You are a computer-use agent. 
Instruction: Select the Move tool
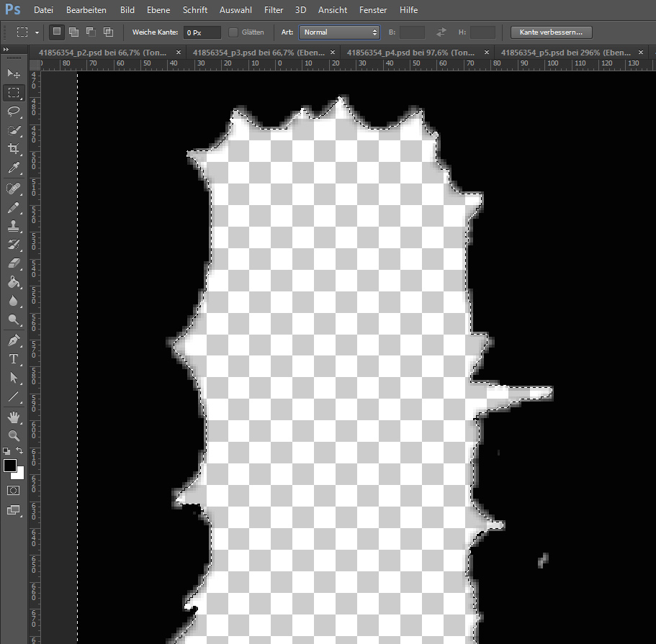pos(14,73)
